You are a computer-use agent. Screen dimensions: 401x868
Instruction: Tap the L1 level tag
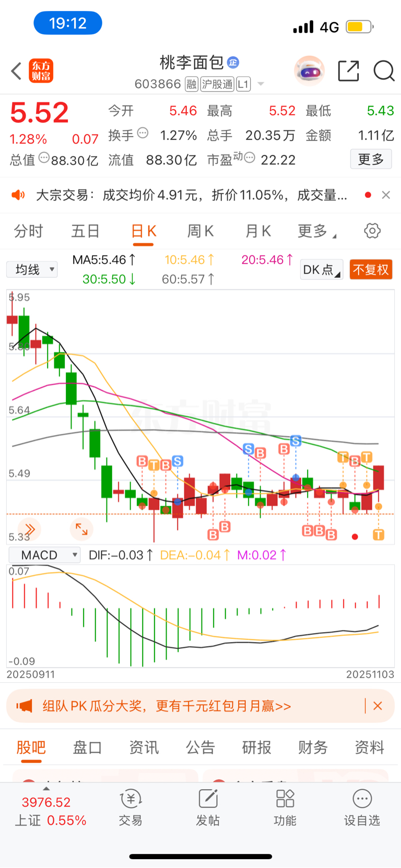tap(243, 84)
